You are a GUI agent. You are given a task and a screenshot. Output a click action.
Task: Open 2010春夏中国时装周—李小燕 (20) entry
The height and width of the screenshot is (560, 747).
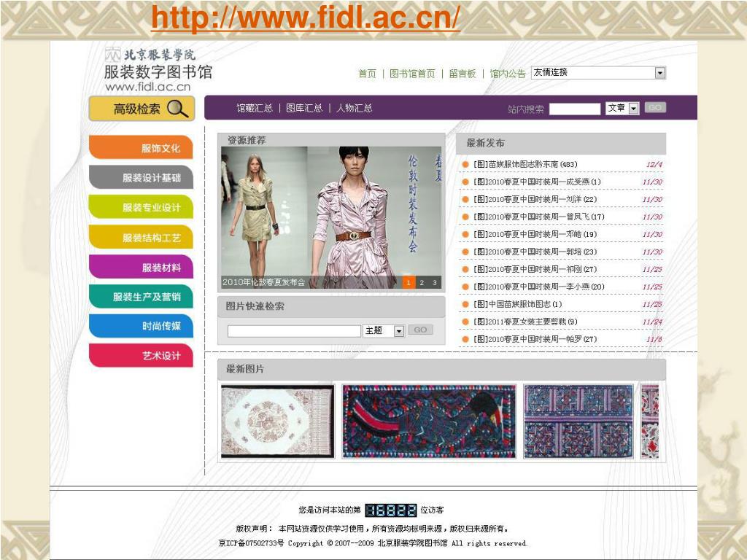click(538, 287)
